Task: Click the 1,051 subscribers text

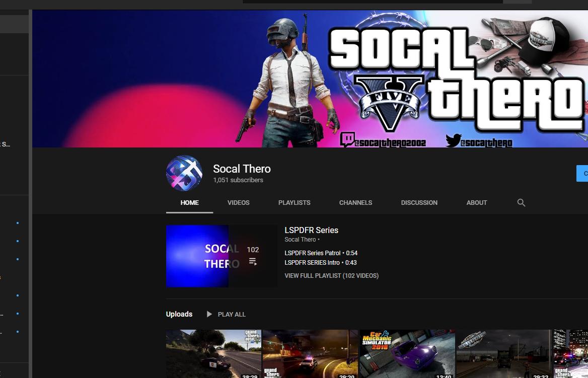Action: [x=238, y=180]
